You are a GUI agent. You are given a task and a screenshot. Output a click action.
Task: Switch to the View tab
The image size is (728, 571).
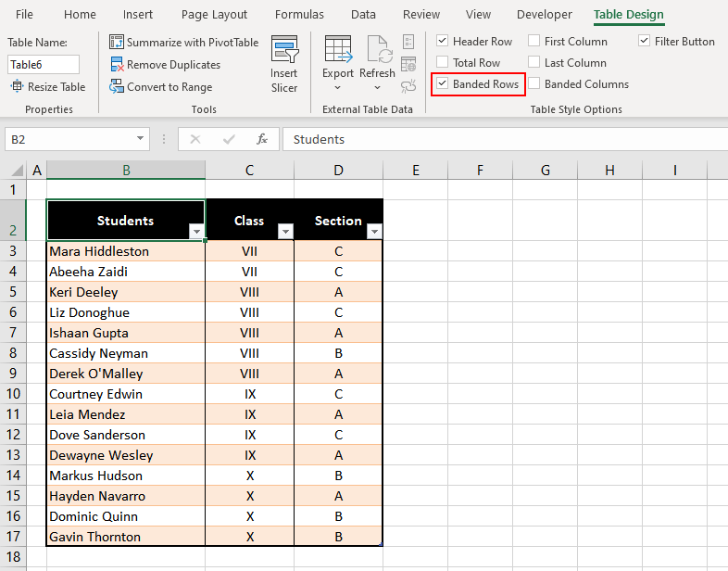(478, 15)
